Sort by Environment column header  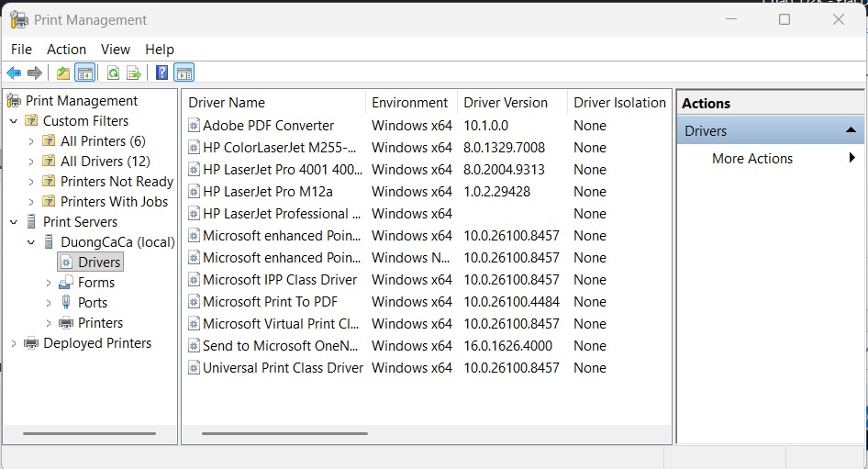click(411, 103)
